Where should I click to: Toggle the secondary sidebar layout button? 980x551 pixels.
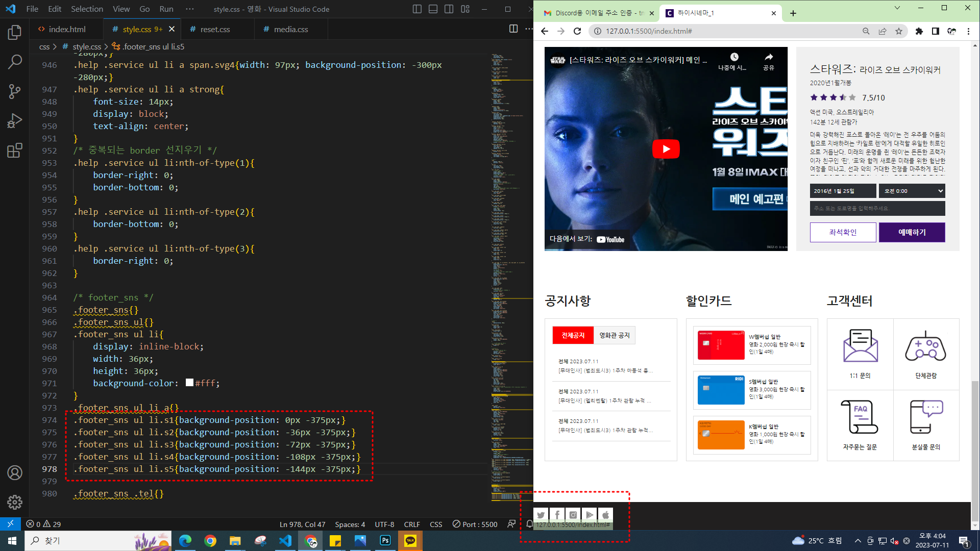(x=449, y=9)
